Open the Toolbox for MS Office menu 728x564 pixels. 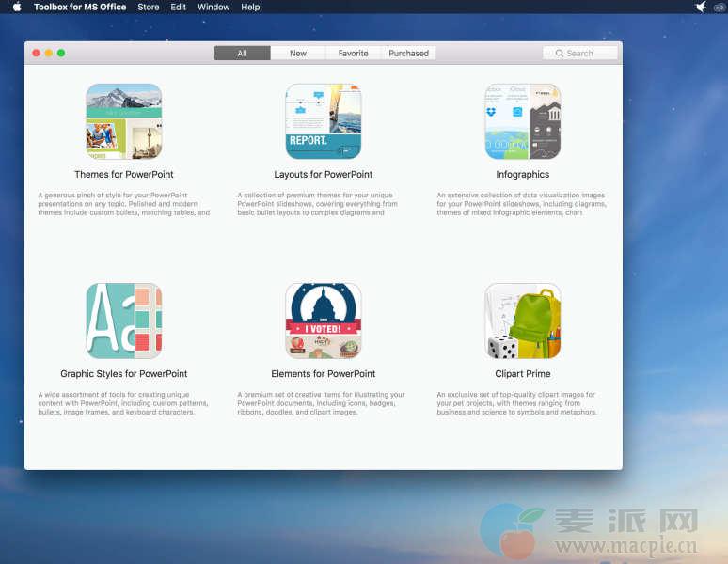tap(79, 7)
